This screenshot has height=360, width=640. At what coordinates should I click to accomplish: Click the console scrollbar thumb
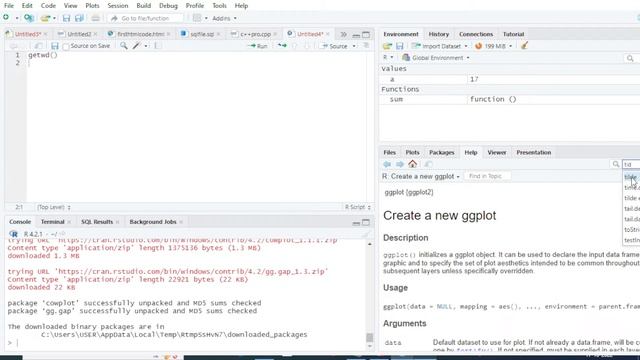click(x=369, y=337)
